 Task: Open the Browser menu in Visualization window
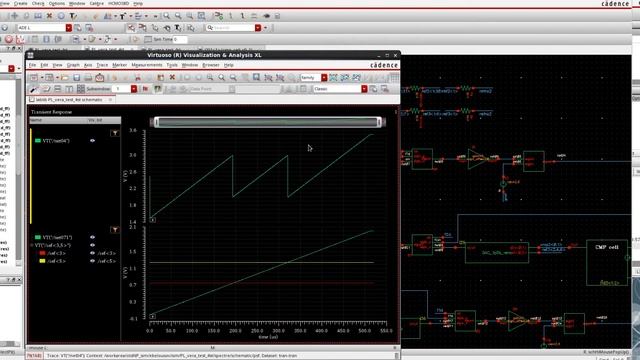[x=211, y=65]
